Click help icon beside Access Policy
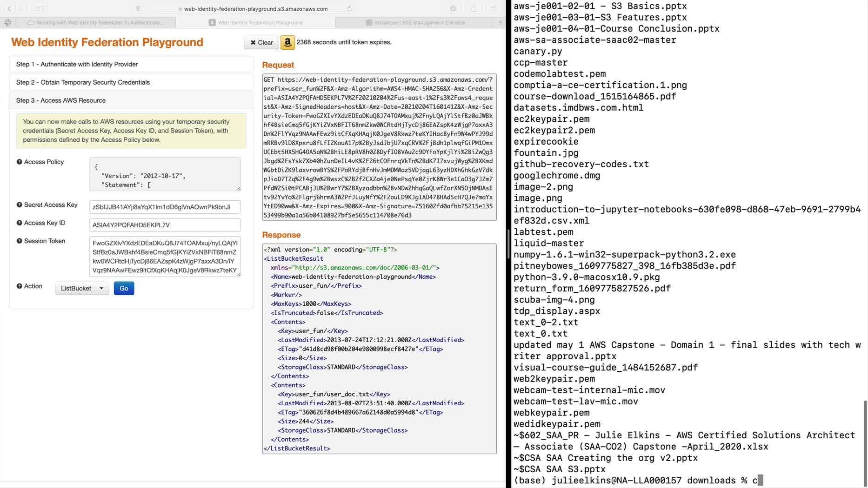This screenshot has height=488, width=868. coord(19,162)
